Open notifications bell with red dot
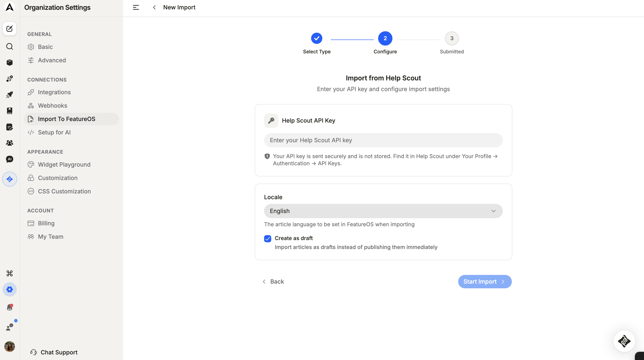644x360 pixels. 9,307
